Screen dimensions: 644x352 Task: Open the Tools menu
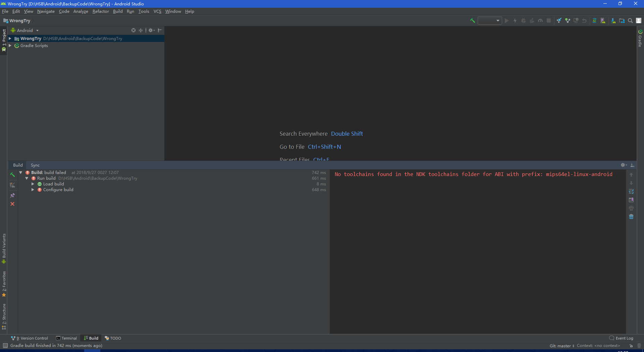tap(144, 11)
